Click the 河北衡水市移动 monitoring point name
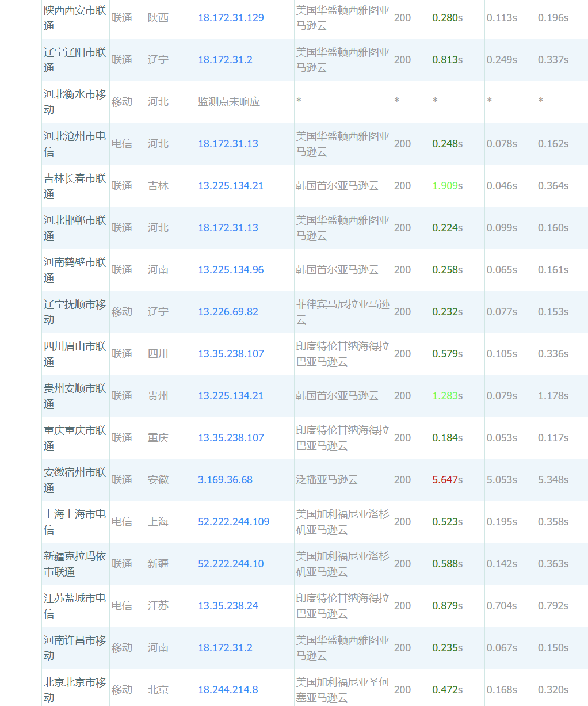Viewport: 588px width, 706px height. click(x=75, y=102)
